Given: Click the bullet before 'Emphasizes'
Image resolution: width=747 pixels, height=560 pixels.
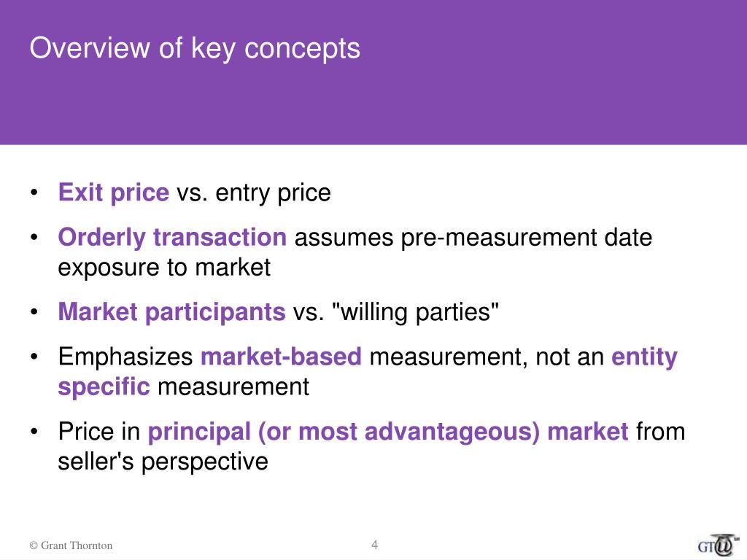Looking at the screenshot, I should click(x=34, y=357).
